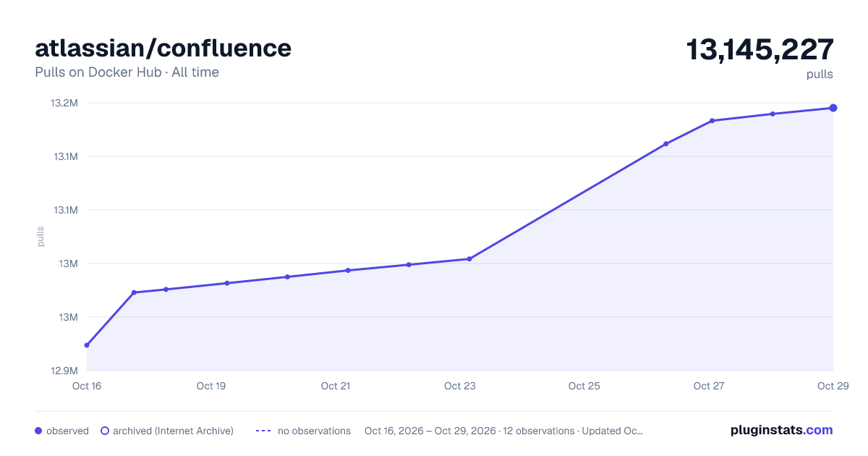Click the date range and observations footer text
The width and height of the screenshot is (868, 456).
503,431
